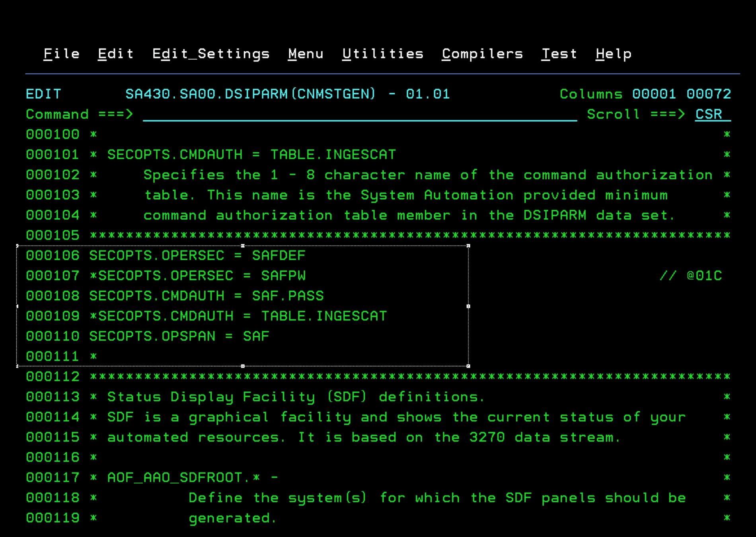Open the Edit menu
Viewport: 756px width, 537px height.
pos(115,54)
